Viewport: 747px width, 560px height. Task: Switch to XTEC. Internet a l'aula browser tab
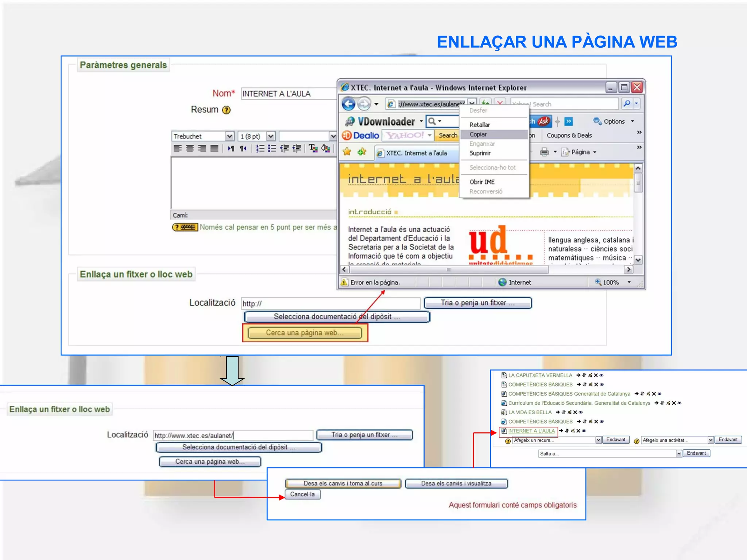[417, 153]
